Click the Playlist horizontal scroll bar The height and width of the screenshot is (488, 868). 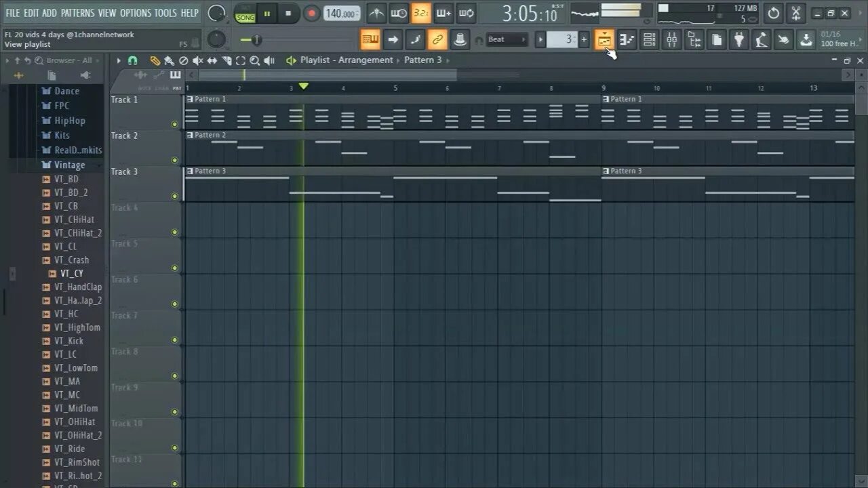pos(328,75)
